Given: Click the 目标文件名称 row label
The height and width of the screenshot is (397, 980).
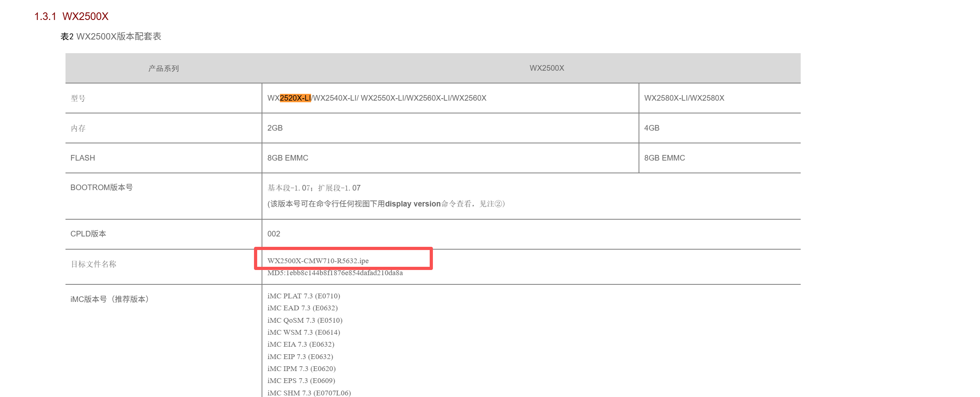Looking at the screenshot, I should click(x=93, y=264).
